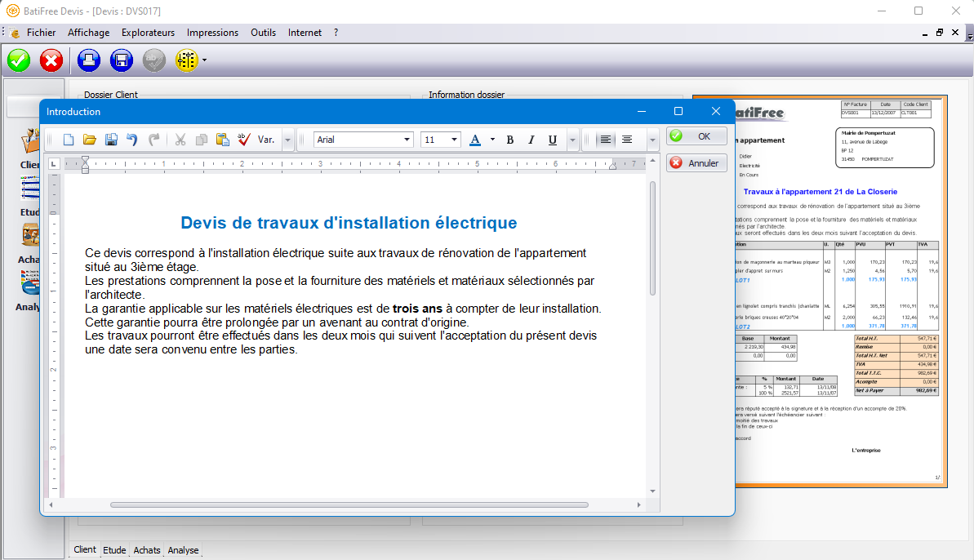Click the bold words "trois ans" in the text
Screen dimensions: 974x560
(x=417, y=309)
